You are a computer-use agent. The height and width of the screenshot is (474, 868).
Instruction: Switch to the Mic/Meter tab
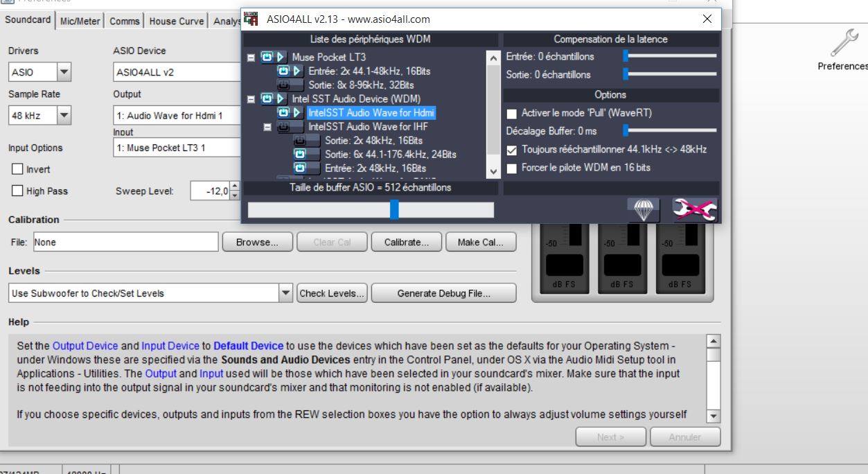[80, 21]
